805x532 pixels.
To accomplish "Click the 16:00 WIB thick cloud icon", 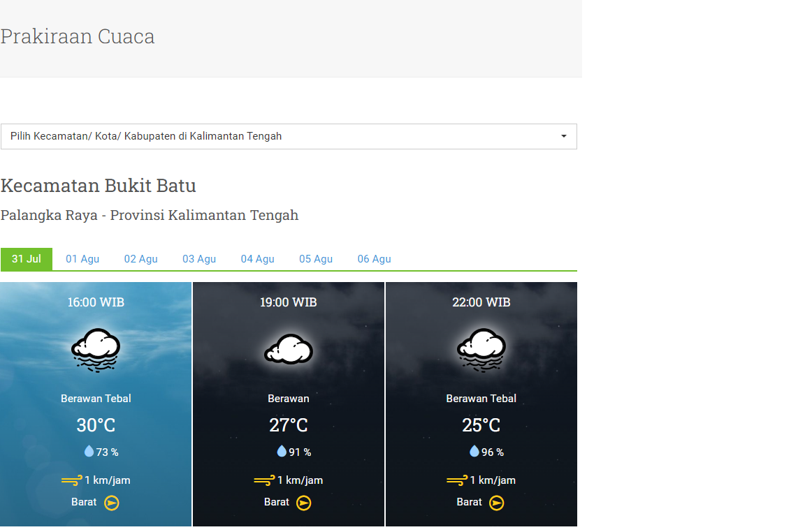I will (x=96, y=350).
